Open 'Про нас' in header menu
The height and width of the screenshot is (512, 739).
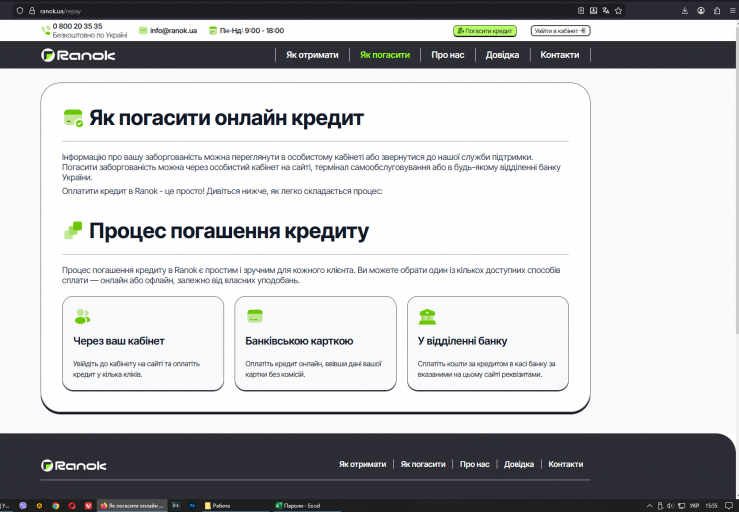coord(448,55)
